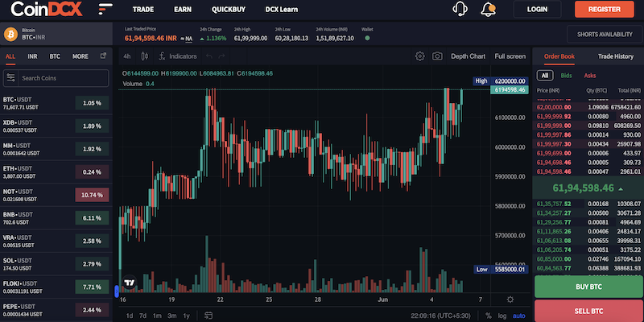Open the hamburger menu beside the logo

(106, 9)
